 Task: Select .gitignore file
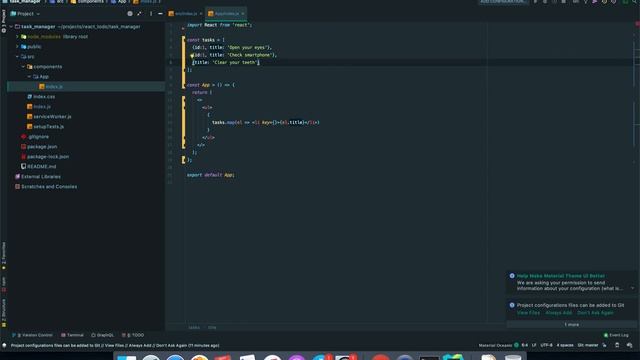35,137
